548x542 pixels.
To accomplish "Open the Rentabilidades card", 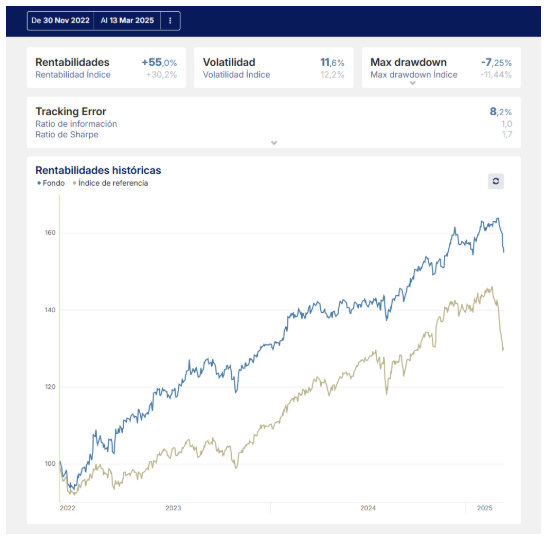I will 106,68.
